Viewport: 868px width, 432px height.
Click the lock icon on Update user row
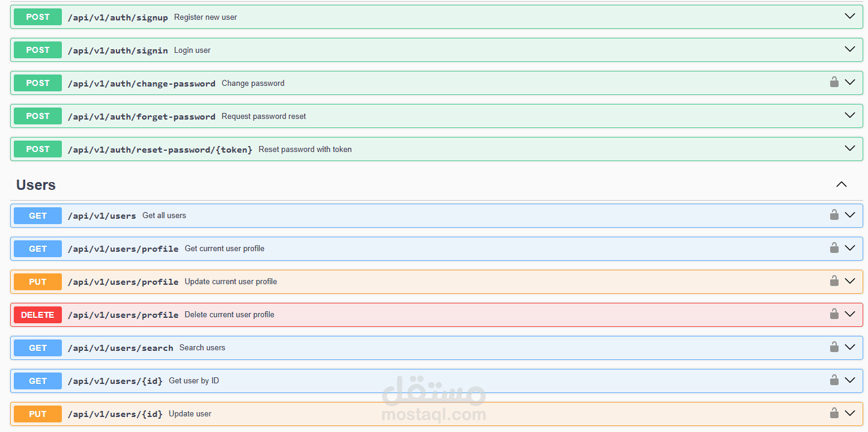834,413
